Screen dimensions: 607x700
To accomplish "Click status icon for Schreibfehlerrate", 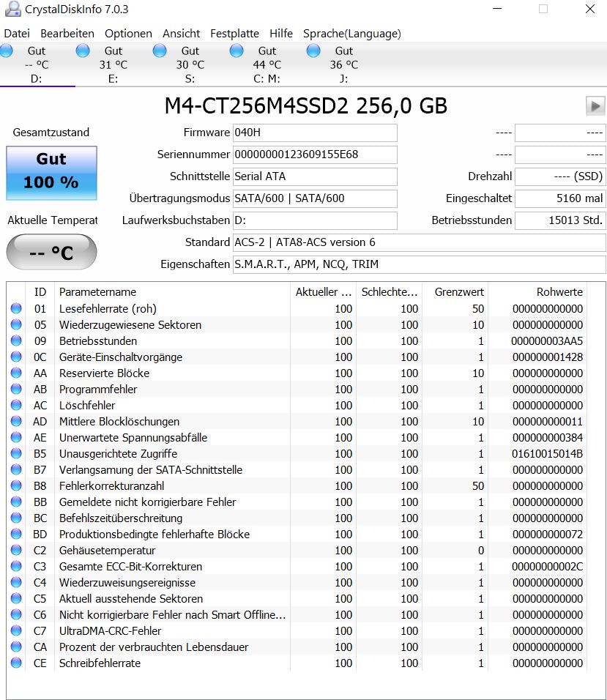I will [16, 663].
